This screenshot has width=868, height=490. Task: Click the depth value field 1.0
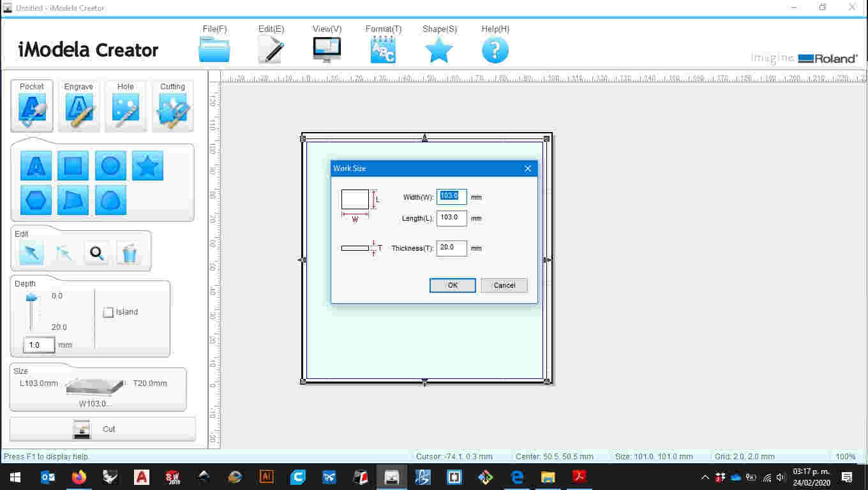[39, 345]
